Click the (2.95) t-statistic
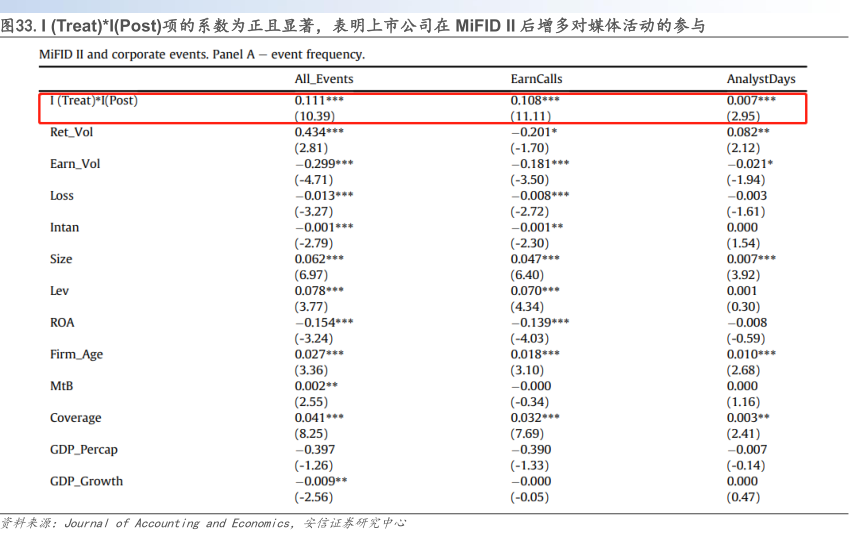The height and width of the screenshot is (554, 862). tap(743, 117)
